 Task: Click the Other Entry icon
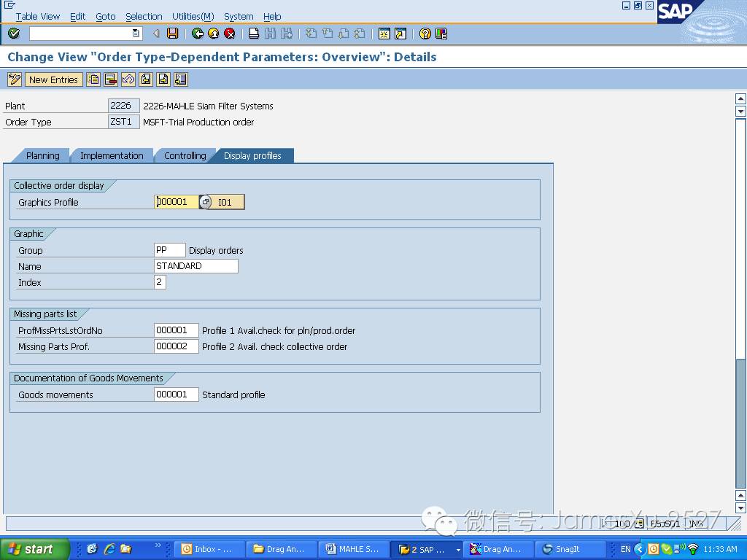[181, 79]
